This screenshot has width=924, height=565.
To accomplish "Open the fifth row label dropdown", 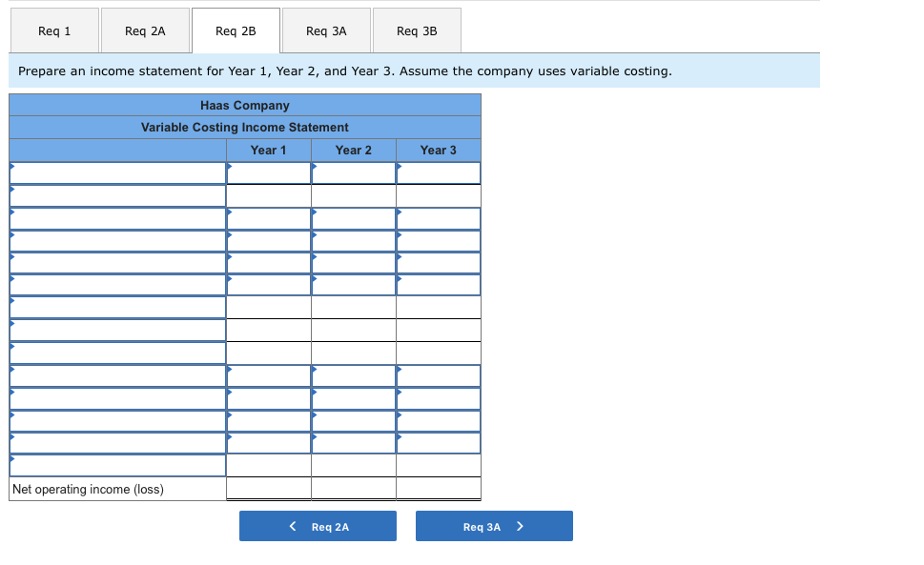I will click(x=118, y=263).
